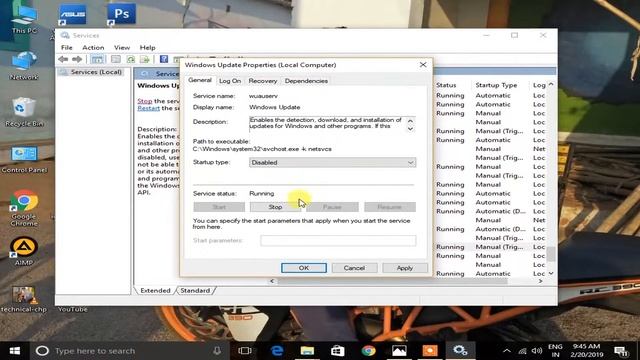Open the volume control in the system tray
Image resolution: width=640 pixels, height=360 pixels.
(x=537, y=351)
